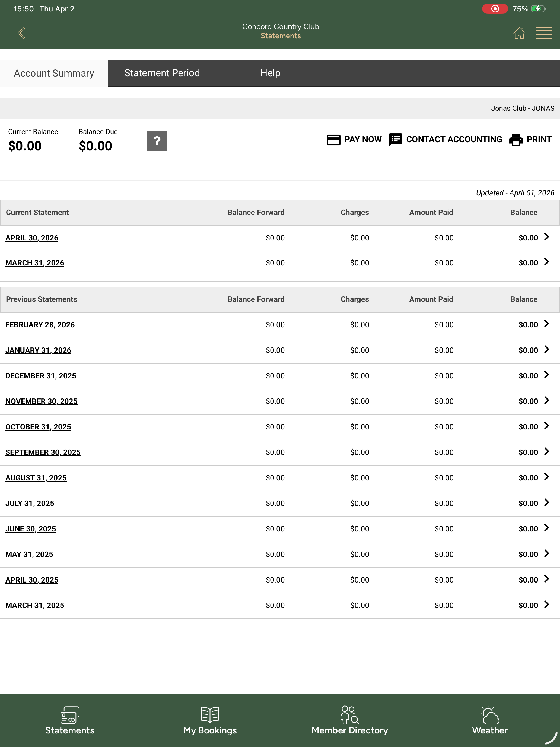Click Concord Country Club title

tap(281, 26)
